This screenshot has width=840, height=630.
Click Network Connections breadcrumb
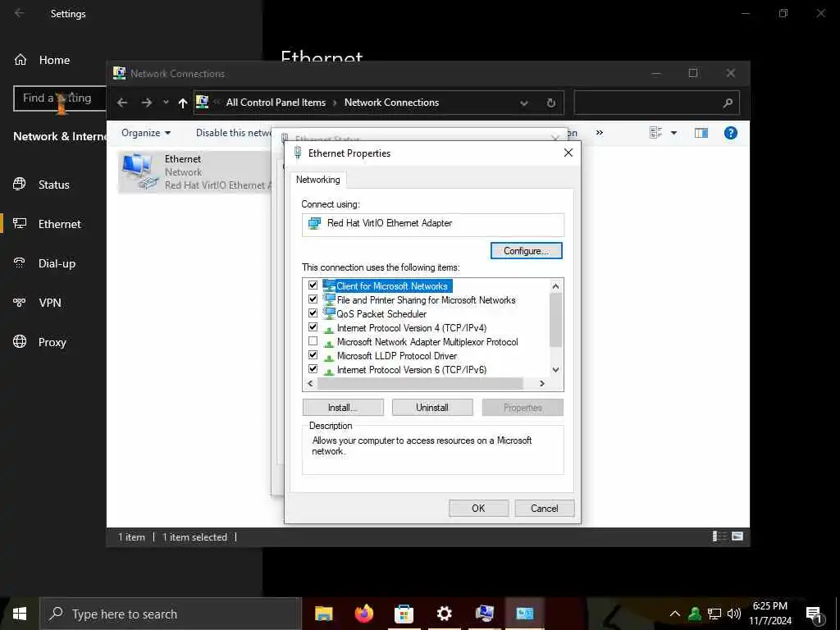pyautogui.click(x=391, y=103)
